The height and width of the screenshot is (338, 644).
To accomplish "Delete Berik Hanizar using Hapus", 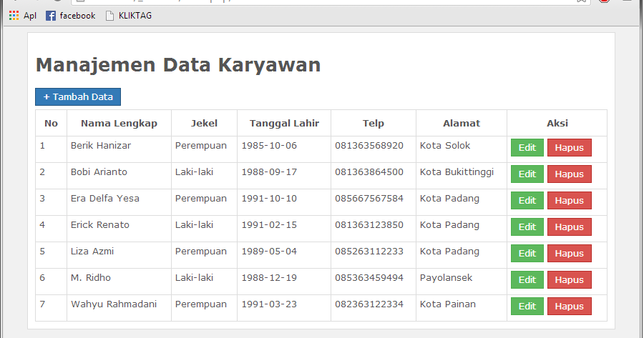I will coord(569,148).
